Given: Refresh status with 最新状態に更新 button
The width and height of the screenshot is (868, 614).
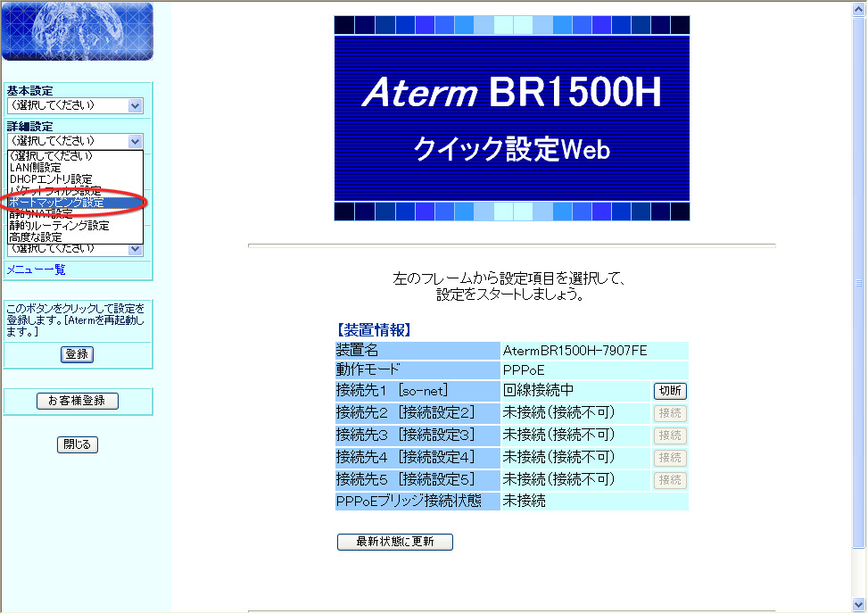Looking at the screenshot, I should (394, 542).
